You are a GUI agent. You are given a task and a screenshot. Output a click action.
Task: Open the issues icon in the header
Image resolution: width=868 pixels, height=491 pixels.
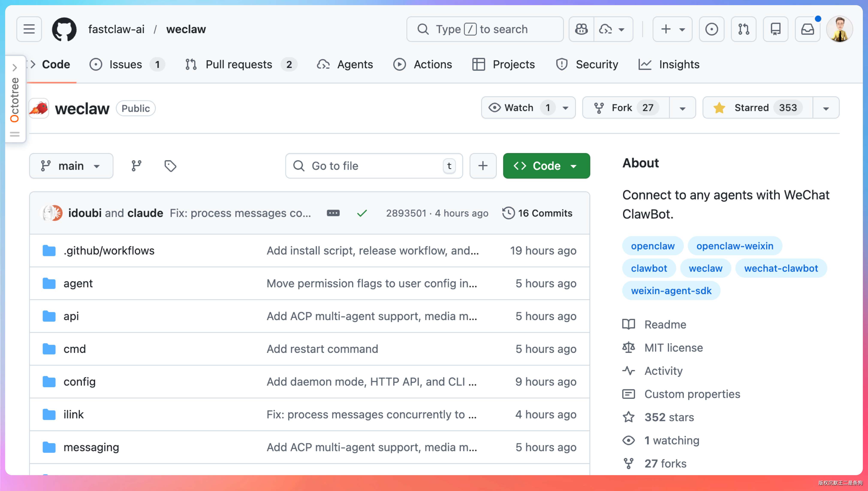coord(711,29)
